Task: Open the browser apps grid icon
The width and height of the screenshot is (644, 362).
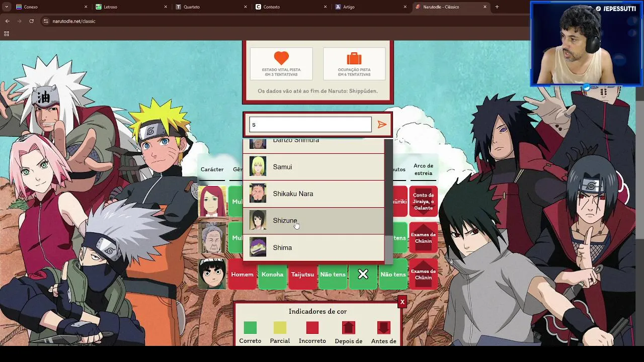Action: pyautogui.click(x=7, y=34)
